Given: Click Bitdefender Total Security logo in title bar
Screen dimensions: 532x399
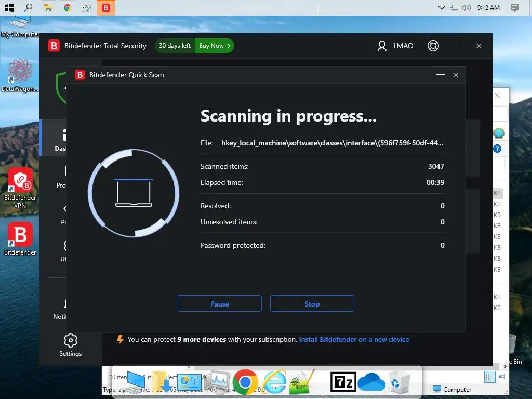Looking at the screenshot, I should [54, 46].
